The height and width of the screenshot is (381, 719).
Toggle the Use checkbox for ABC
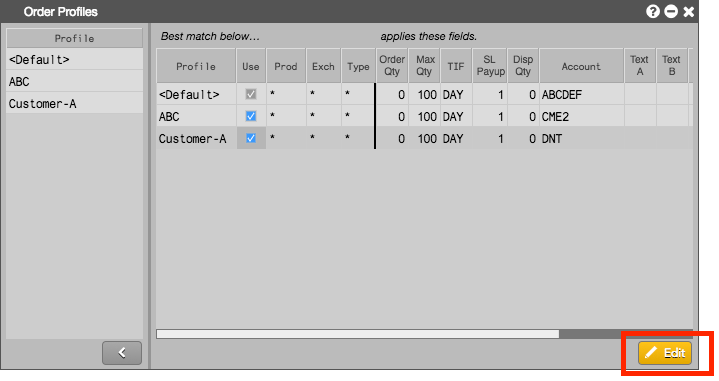[251, 116]
